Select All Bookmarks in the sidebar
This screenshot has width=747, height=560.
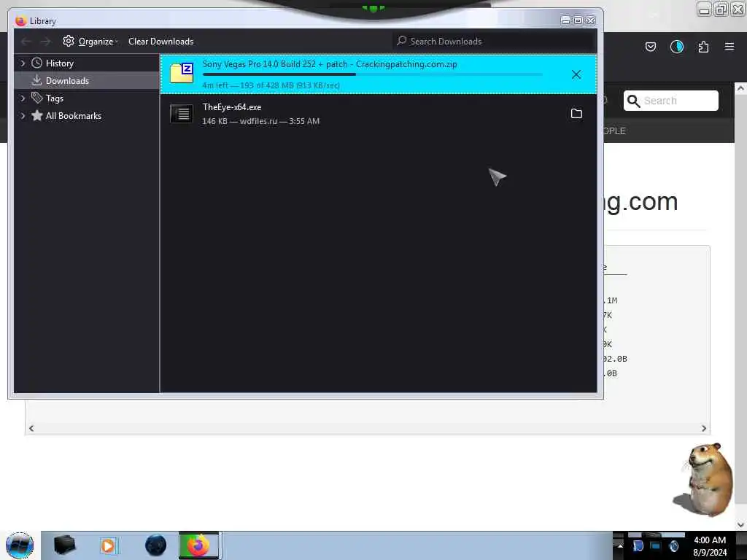[74, 116]
